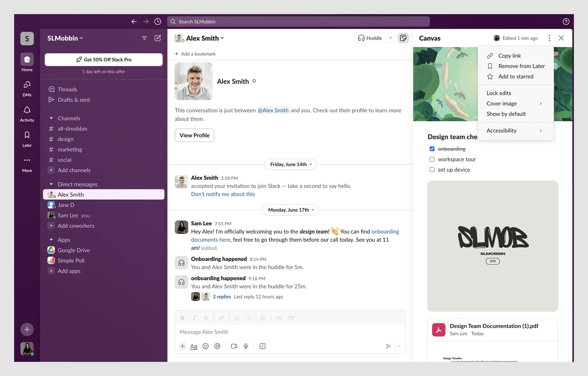Collapse the Apps section
The width and height of the screenshot is (588, 376).
[51, 240]
